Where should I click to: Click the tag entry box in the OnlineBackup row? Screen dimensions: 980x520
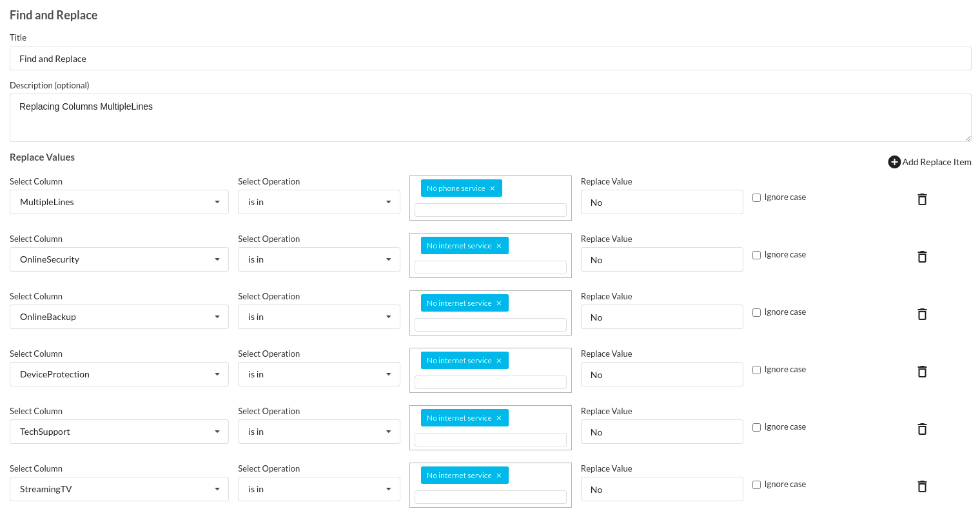pyautogui.click(x=491, y=325)
